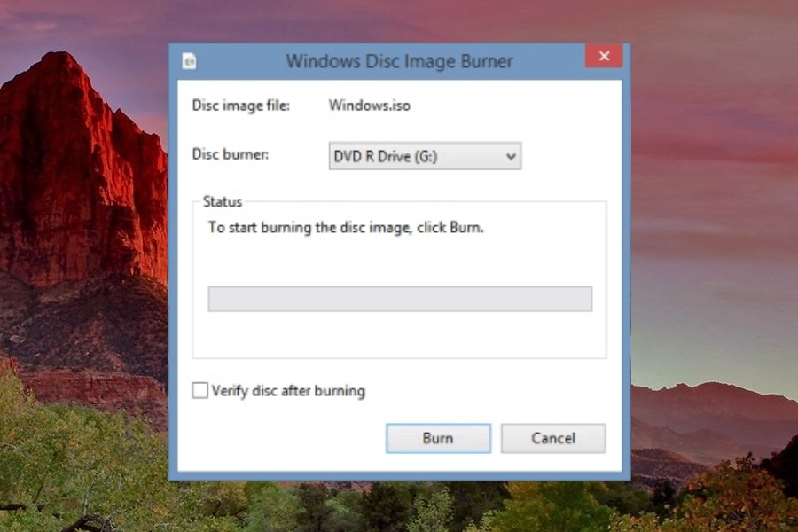This screenshot has width=798, height=532.
Task: Select the Burn action to start burning
Action: (x=438, y=438)
